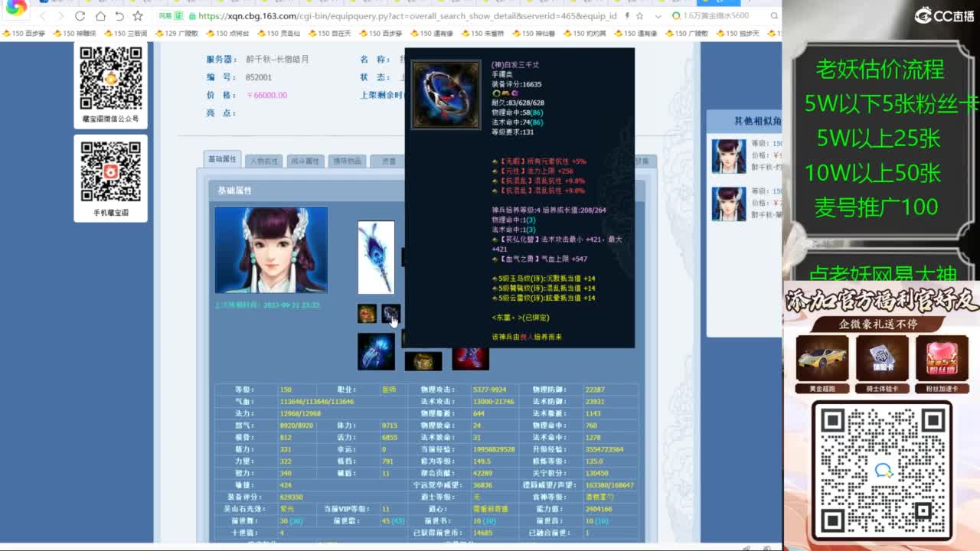Image resolution: width=980 pixels, height=551 pixels.
Task: Switch to the 战斗属性 tab
Action: tap(305, 161)
